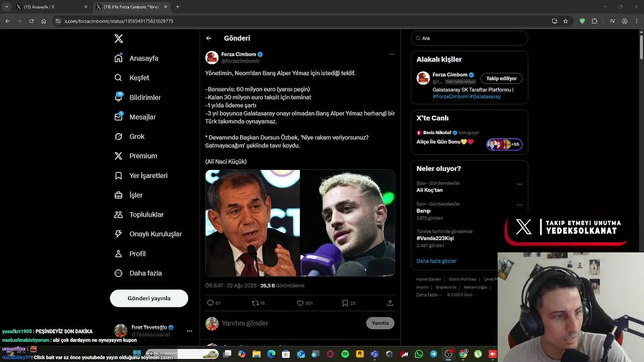Screen dimensions: 644x362
Task: Click the Yanıtla button
Action: [380, 323]
